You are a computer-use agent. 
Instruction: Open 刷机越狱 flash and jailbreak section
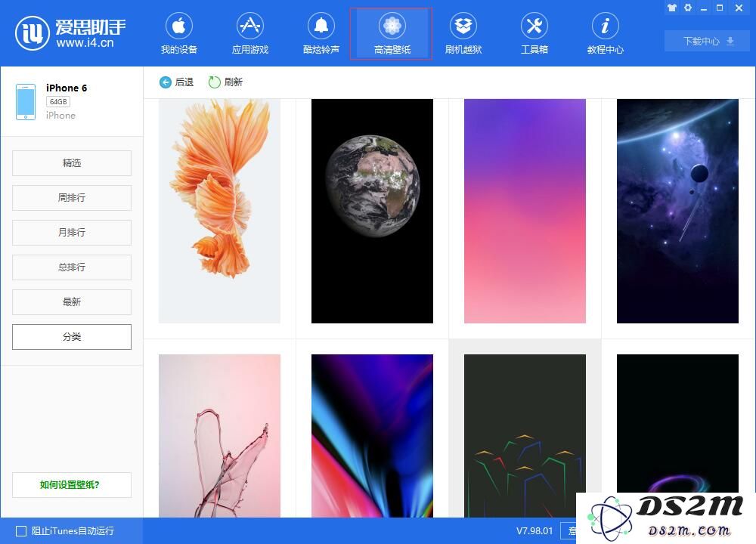tap(463, 34)
